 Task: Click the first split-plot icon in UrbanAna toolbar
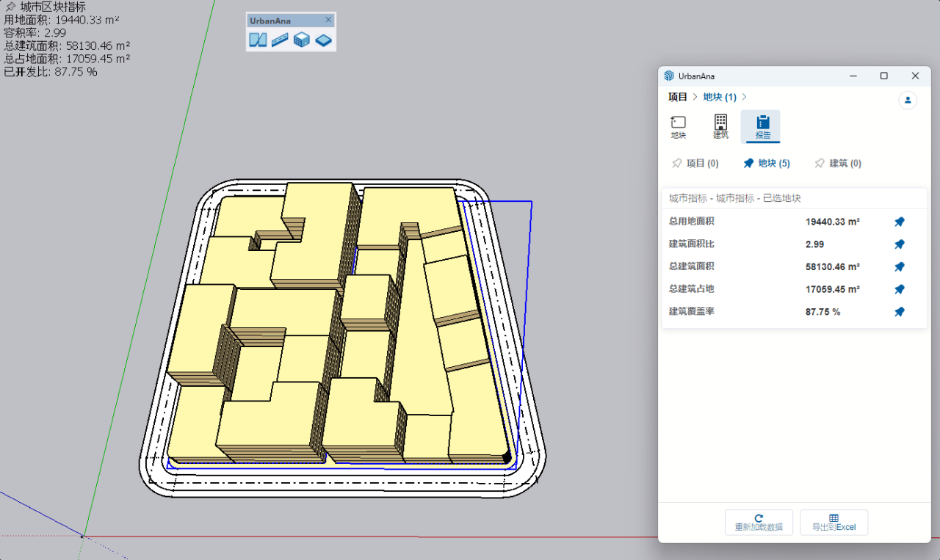[258, 40]
